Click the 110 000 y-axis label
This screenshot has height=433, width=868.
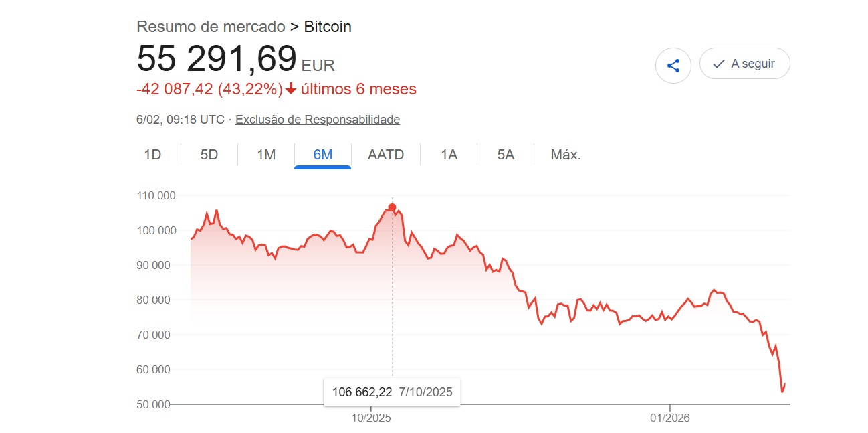[156, 196]
